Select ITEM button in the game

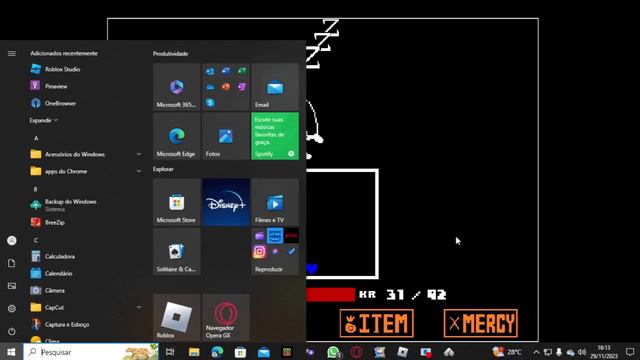tap(376, 323)
